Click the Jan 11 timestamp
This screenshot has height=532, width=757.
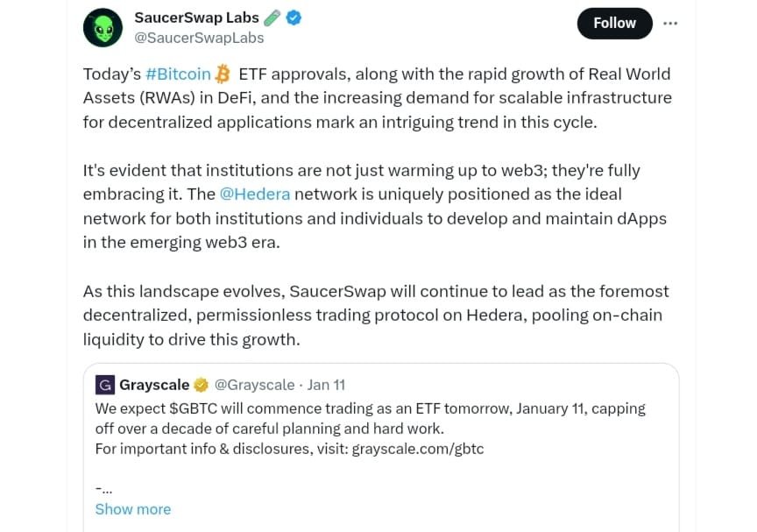click(326, 385)
